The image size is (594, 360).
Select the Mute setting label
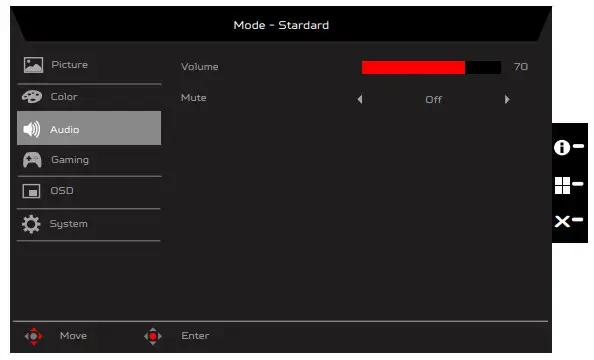(194, 98)
